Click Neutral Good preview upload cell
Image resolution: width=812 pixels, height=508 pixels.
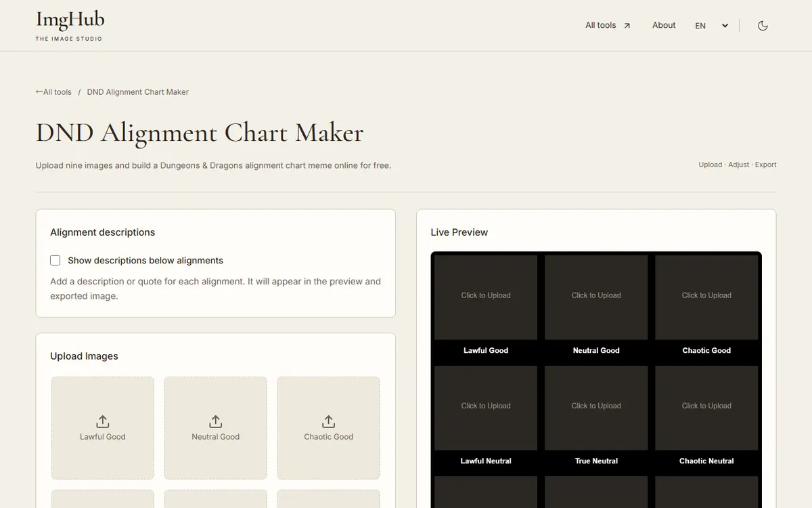tap(596, 297)
